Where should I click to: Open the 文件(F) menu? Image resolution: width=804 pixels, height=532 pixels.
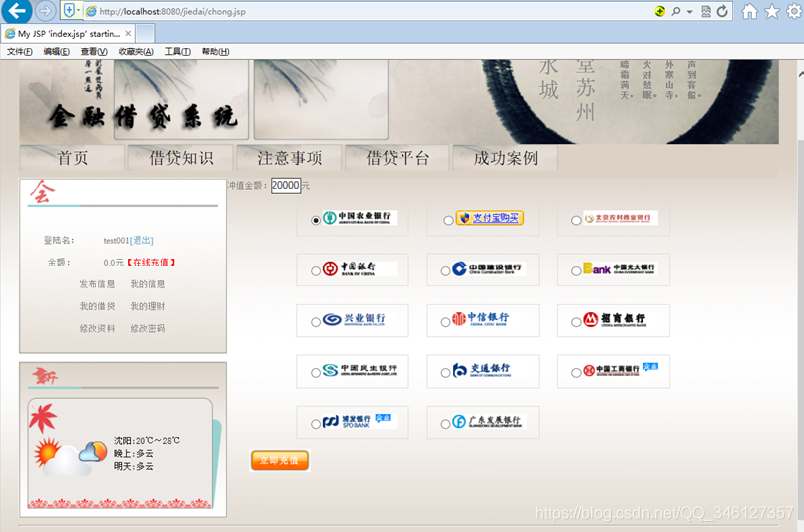click(x=20, y=51)
